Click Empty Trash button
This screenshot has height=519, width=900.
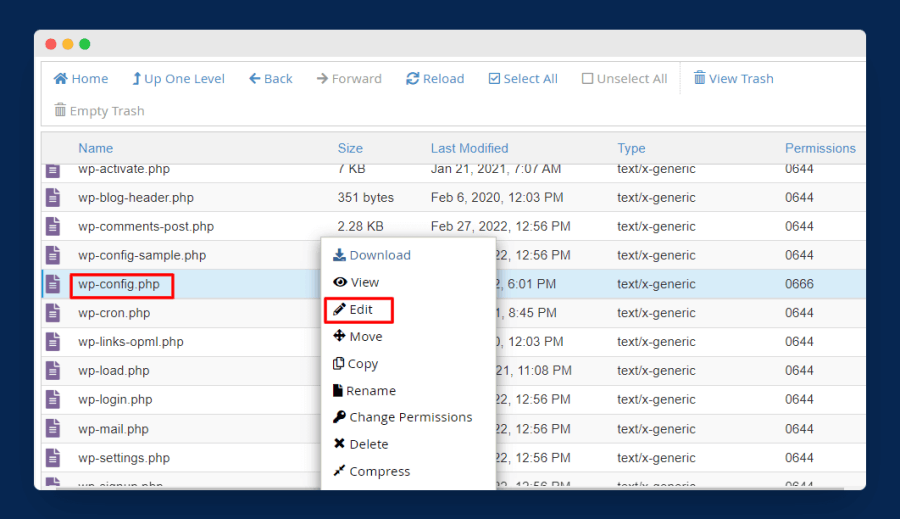(99, 111)
